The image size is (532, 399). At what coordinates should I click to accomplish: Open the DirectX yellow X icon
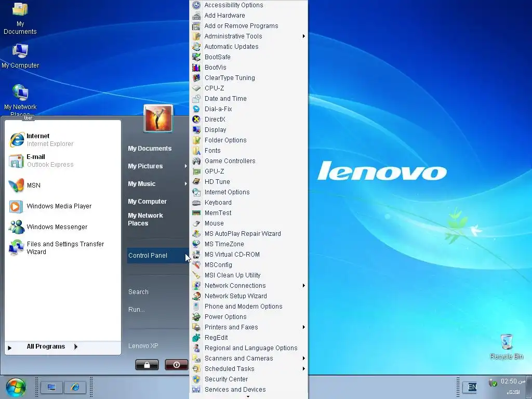click(x=196, y=119)
